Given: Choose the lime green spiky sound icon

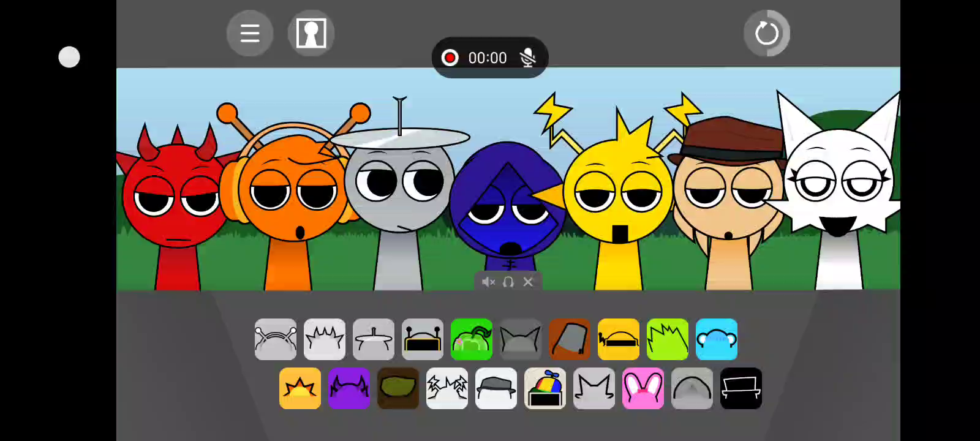Looking at the screenshot, I should pyautogui.click(x=668, y=339).
